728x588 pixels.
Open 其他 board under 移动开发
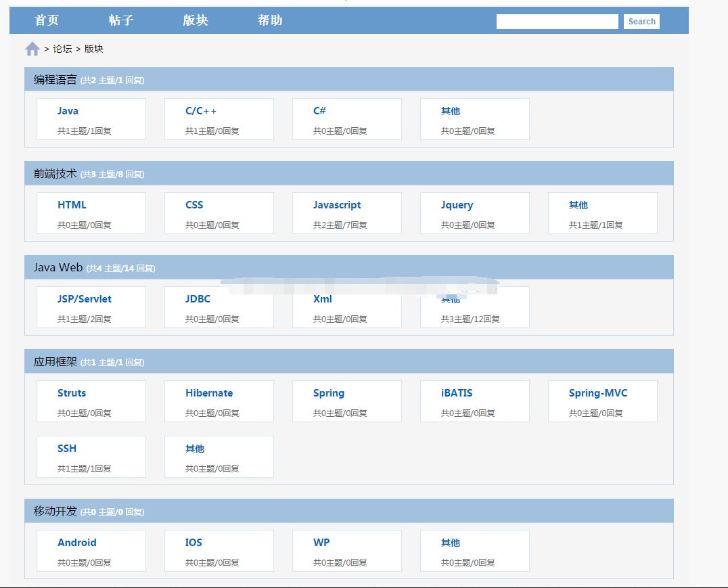451,543
